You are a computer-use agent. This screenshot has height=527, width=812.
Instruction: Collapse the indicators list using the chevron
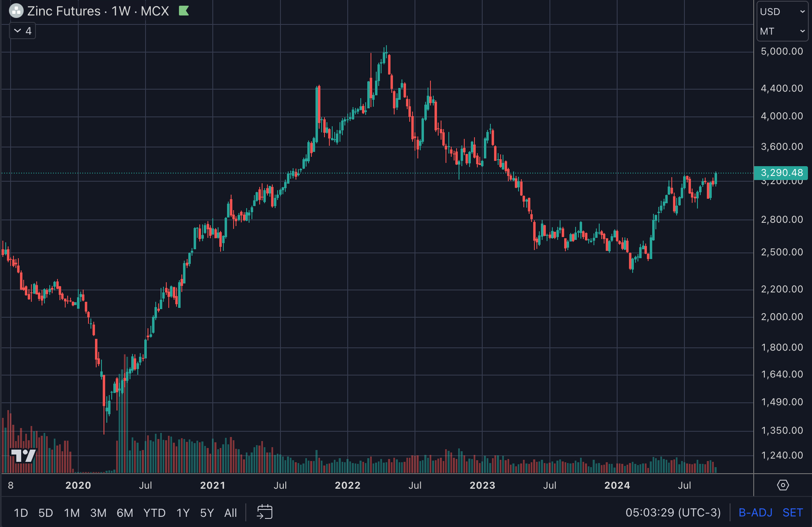coord(17,31)
